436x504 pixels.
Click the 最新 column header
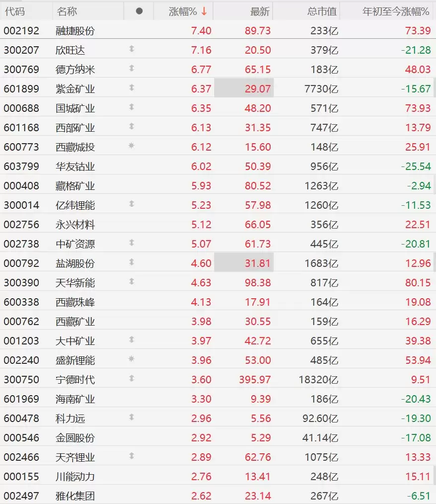tap(259, 11)
